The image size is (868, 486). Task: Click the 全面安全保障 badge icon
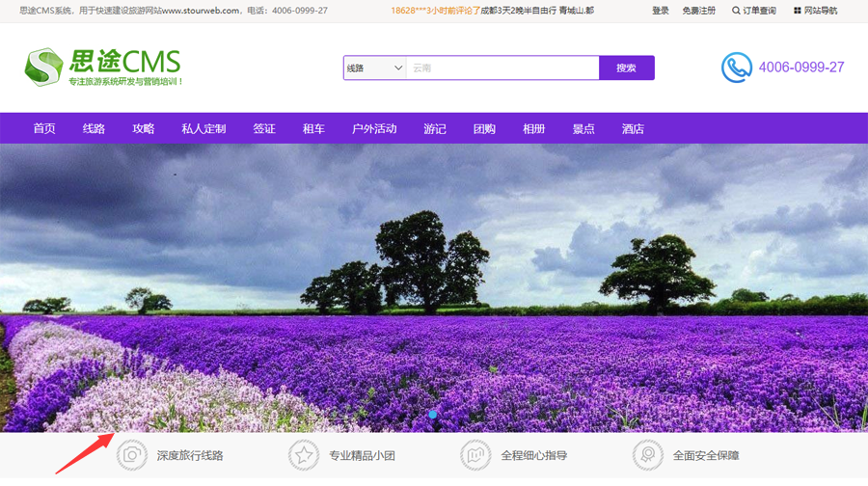[647, 455]
